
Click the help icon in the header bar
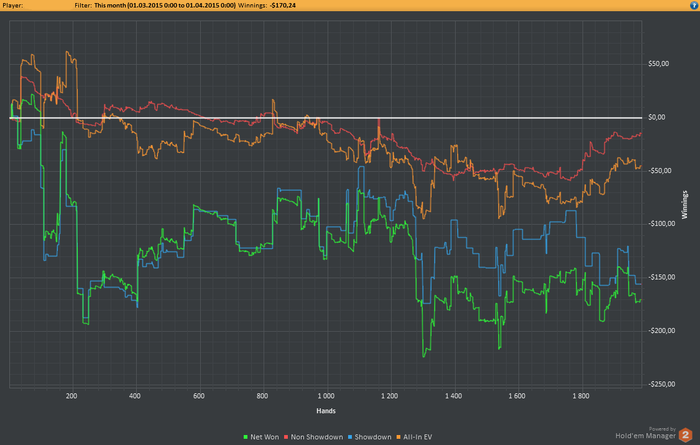click(x=694, y=5)
